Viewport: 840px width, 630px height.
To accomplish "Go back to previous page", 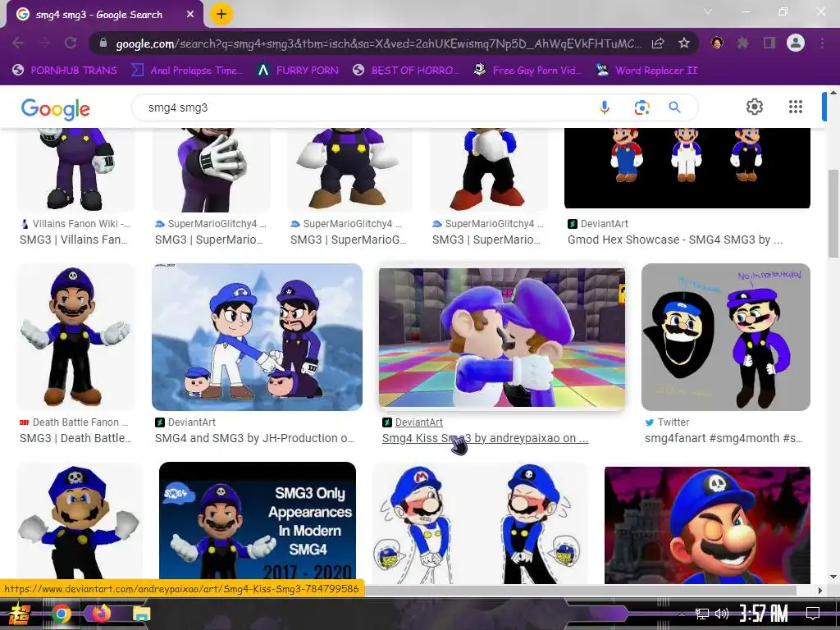I will tap(18, 43).
